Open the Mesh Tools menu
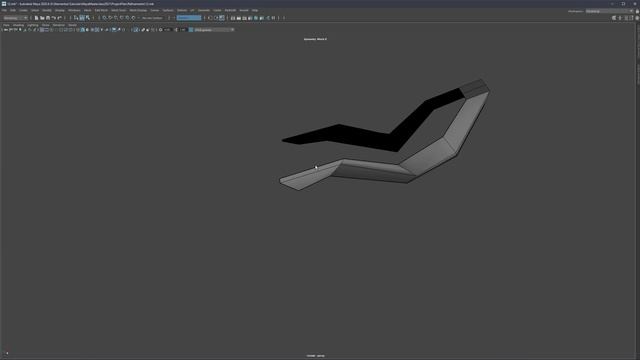 click(x=119, y=10)
